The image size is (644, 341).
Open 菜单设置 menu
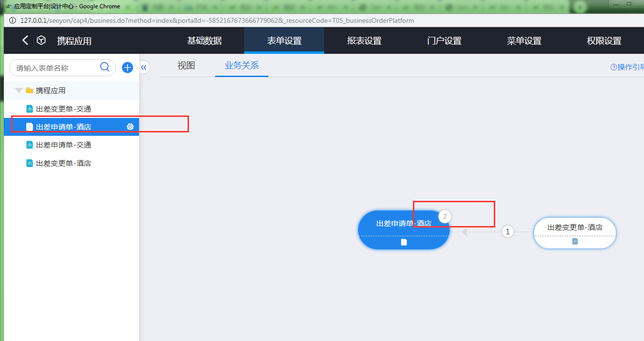524,41
